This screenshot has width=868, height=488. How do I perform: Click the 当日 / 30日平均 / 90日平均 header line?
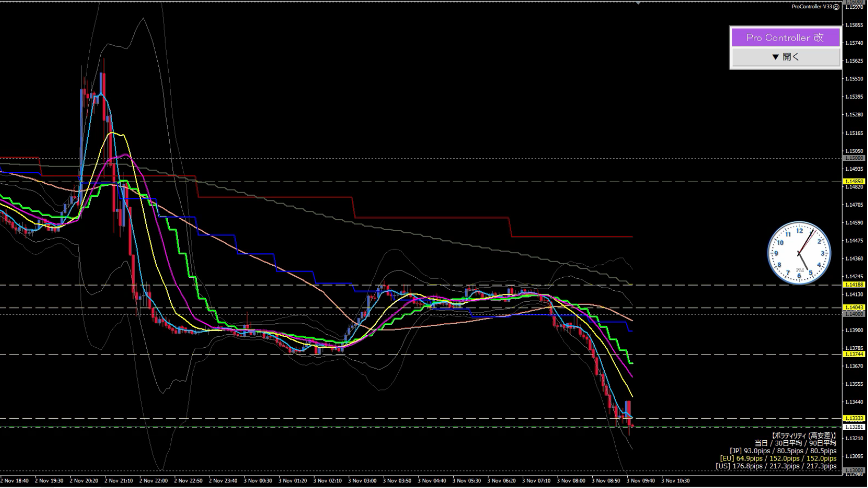click(x=795, y=443)
